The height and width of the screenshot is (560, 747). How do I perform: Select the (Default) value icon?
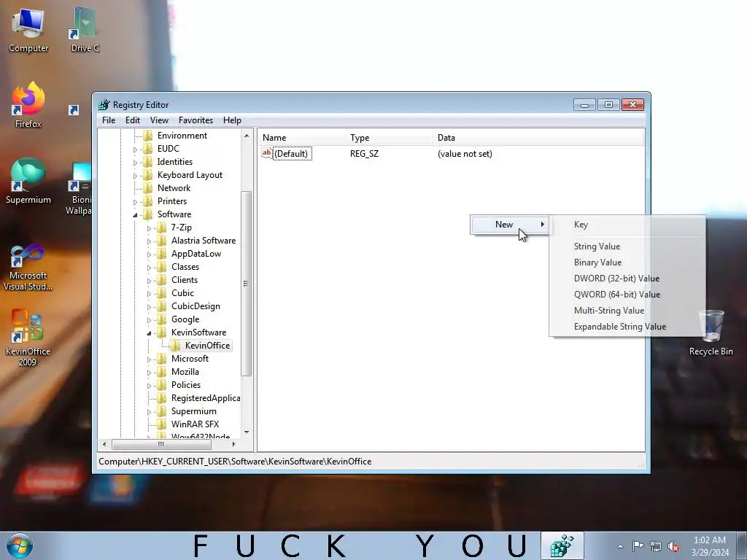click(267, 153)
